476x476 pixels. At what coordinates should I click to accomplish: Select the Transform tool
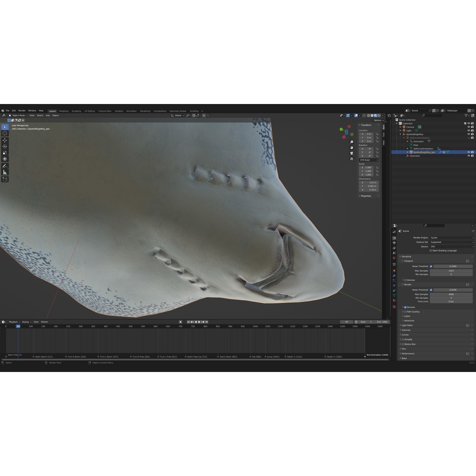pyautogui.click(x=5, y=159)
